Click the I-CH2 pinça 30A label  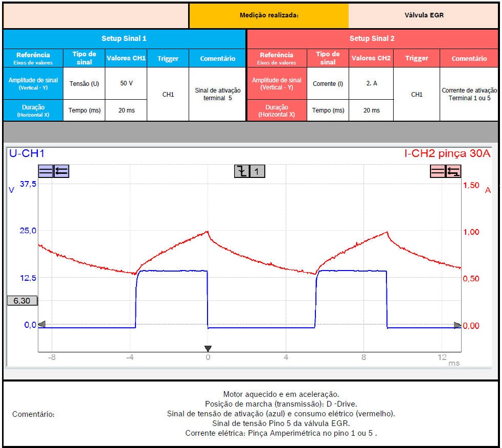(447, 153)
